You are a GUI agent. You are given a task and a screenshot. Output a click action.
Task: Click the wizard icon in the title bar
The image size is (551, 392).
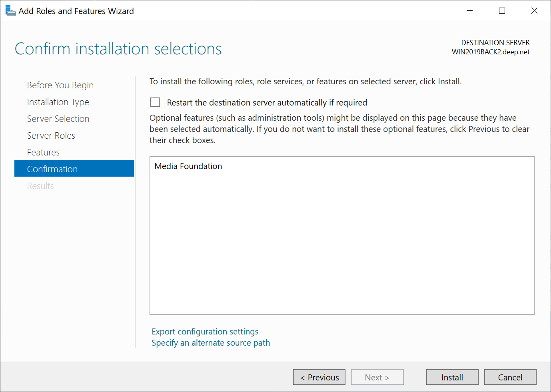point(10,11)
